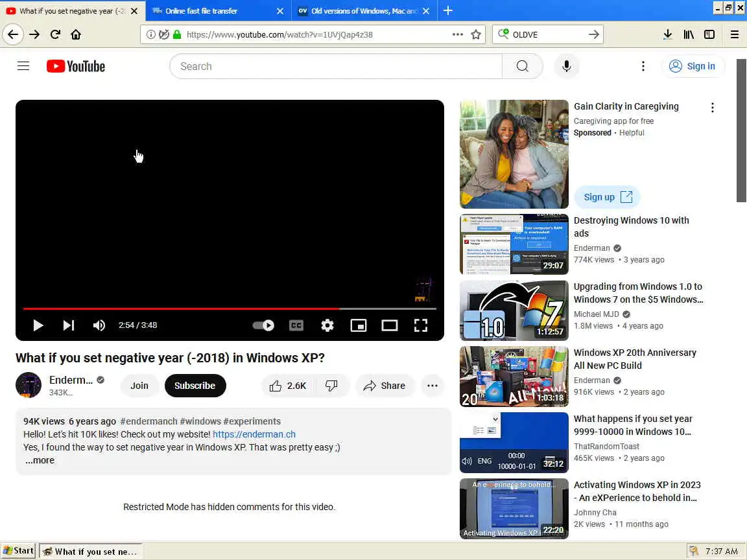Open a new browser tab
Screen dimensions: 747x560
[x=448, y=10]
